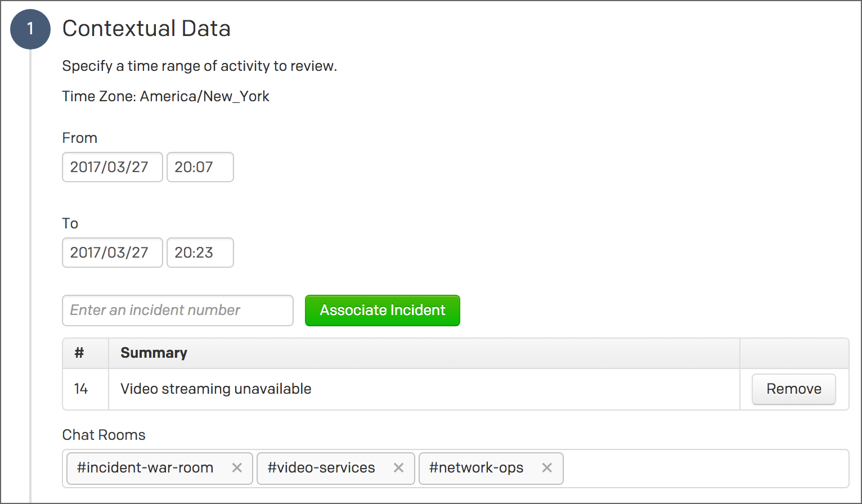This screenshot has height=504, width=862.
Task: Click the #network-ops tag label
Action: coord(476,468)
